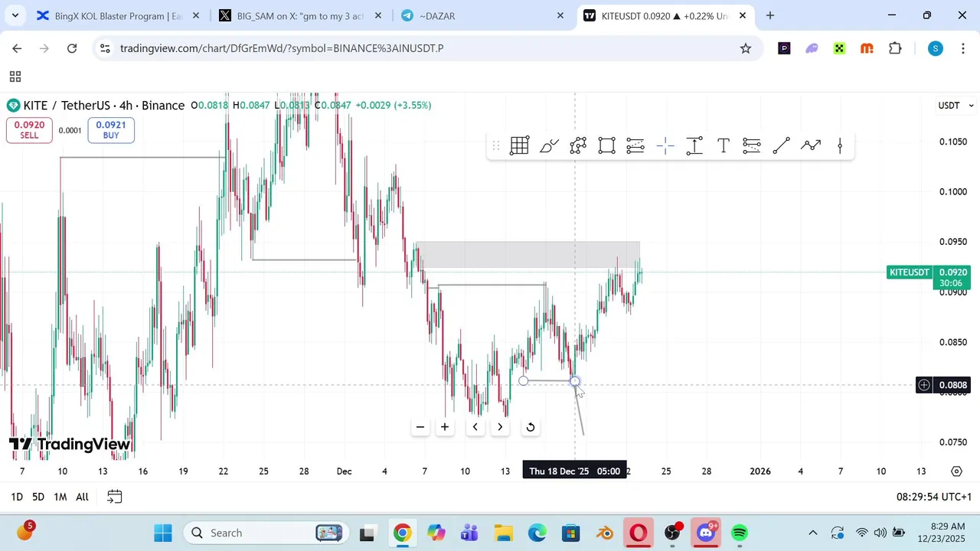Open the USDT currency dropdown
The width and height of the screenshot is (980, 551).
tap(955, 106)
